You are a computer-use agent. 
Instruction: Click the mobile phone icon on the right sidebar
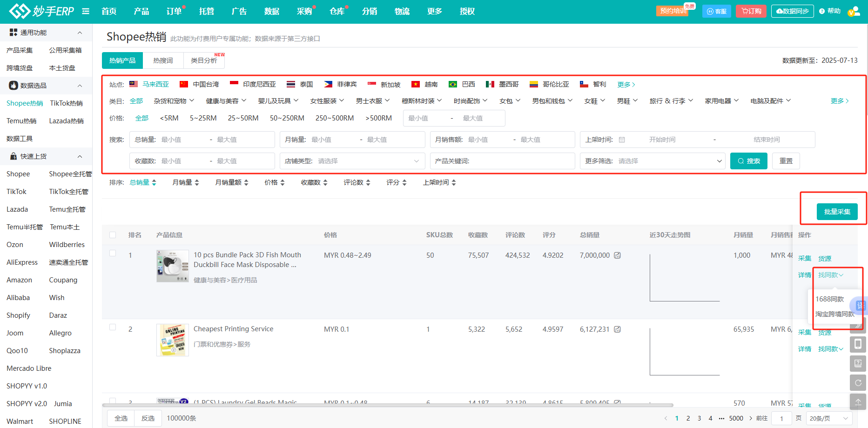pos(858,344)
